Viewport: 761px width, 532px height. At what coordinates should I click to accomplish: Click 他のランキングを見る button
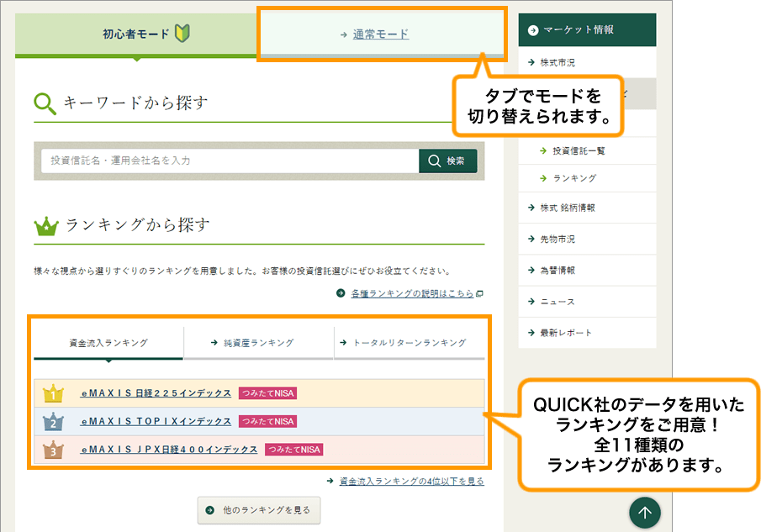coord(259,510)
